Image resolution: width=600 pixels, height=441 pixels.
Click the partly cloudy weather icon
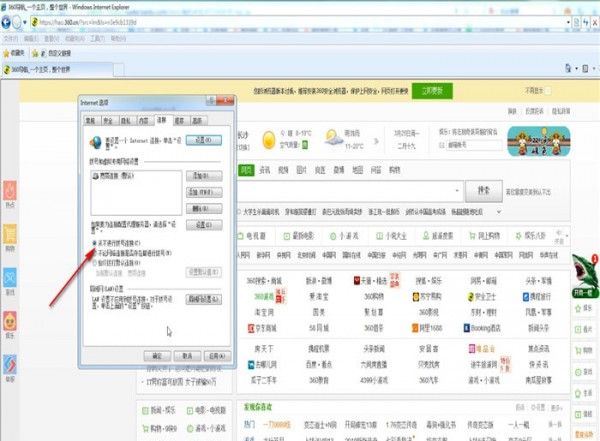click(333, 138)
